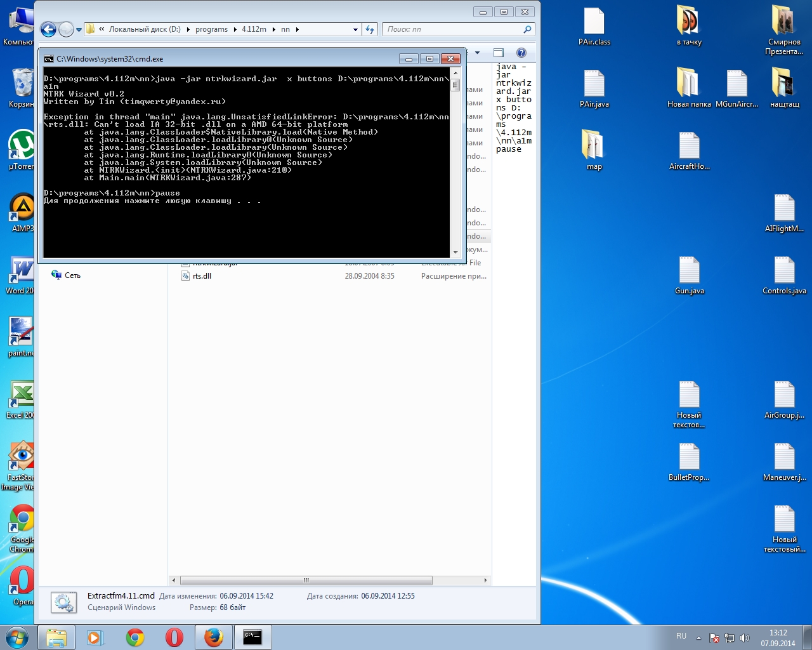Open the Windows Start menu
Screen dimensions: 812x650
(16, 637)
